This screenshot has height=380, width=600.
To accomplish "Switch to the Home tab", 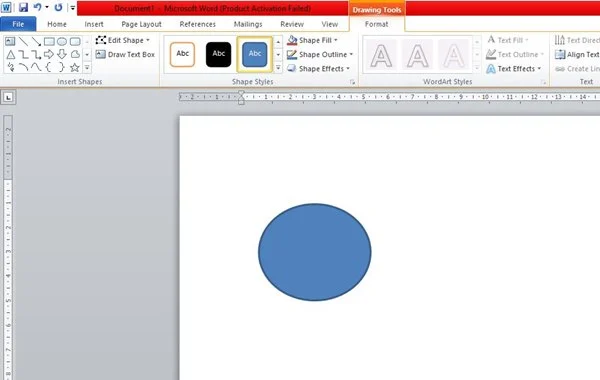I will pyautogui.click(x=57, y=24).
